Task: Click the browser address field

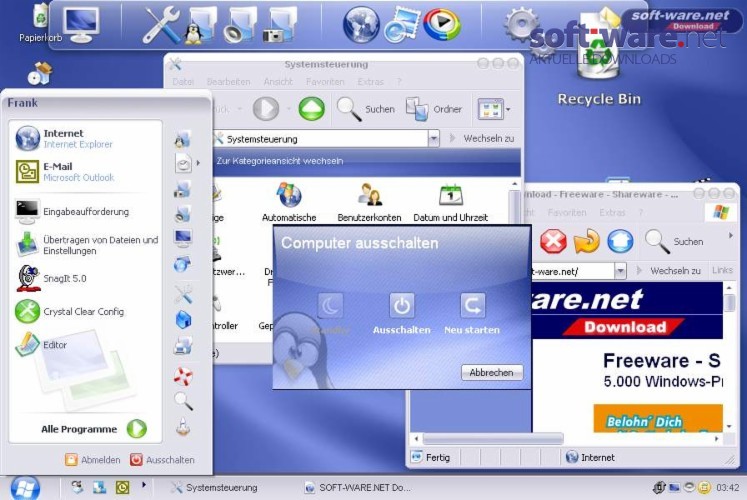Action: pos(572,271)
